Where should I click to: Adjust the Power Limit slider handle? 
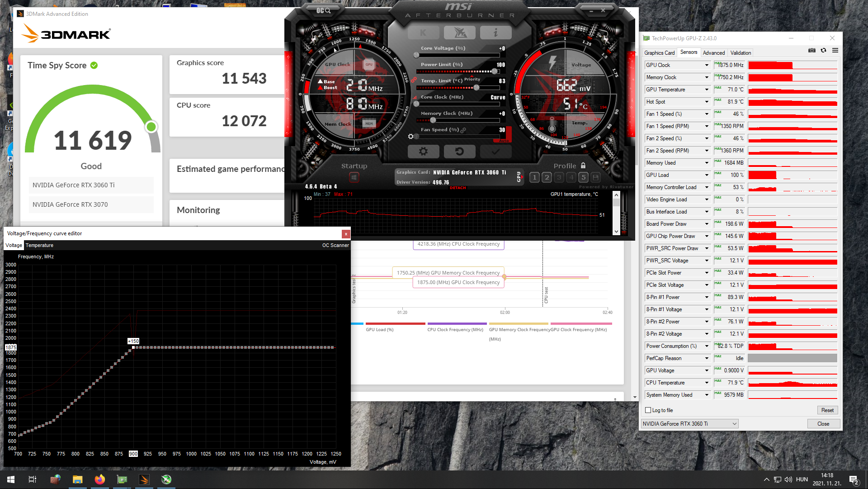point(495,71)
